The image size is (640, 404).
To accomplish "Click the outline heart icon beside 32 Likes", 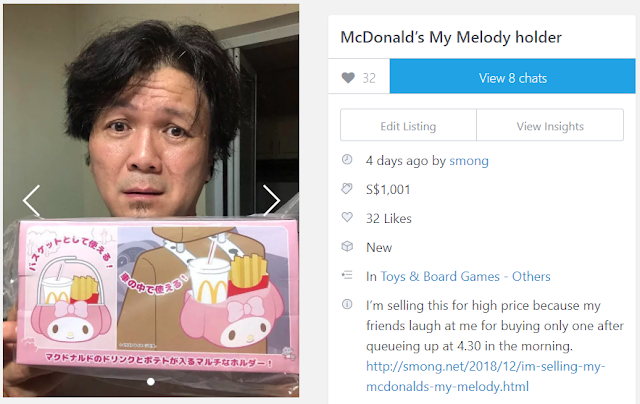I will point(347,218).
